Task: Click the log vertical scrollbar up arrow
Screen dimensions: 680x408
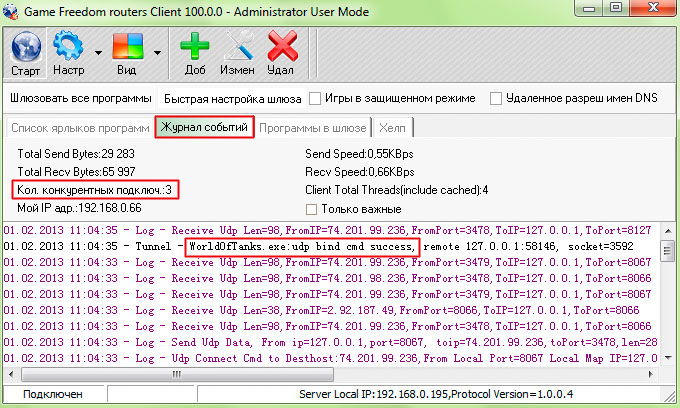Action: (667, 231)
